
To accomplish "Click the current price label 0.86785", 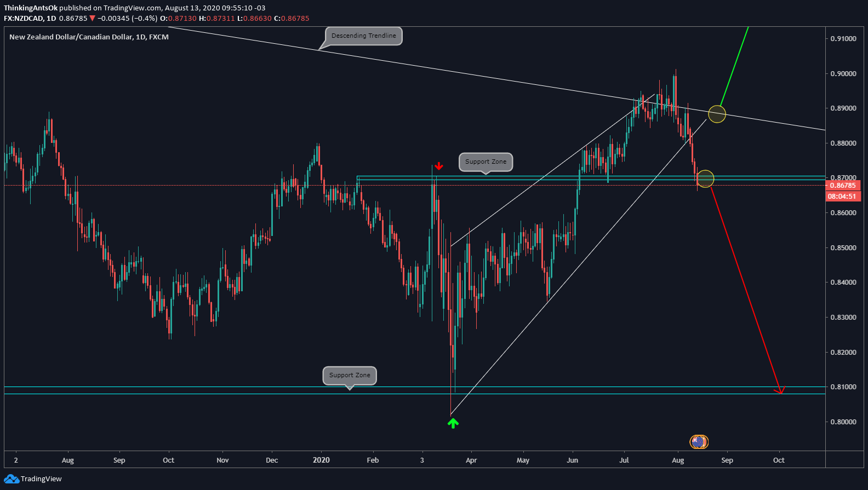I will 843,186.
